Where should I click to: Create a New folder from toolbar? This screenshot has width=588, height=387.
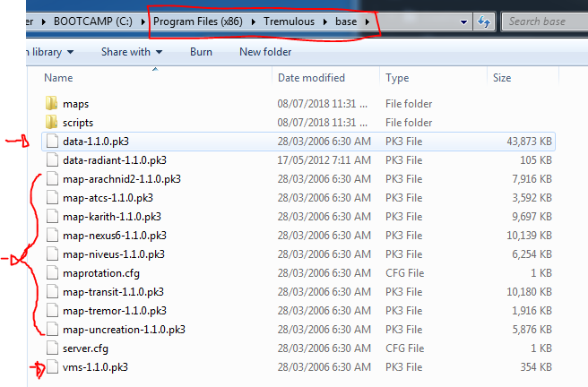(265, 52)
